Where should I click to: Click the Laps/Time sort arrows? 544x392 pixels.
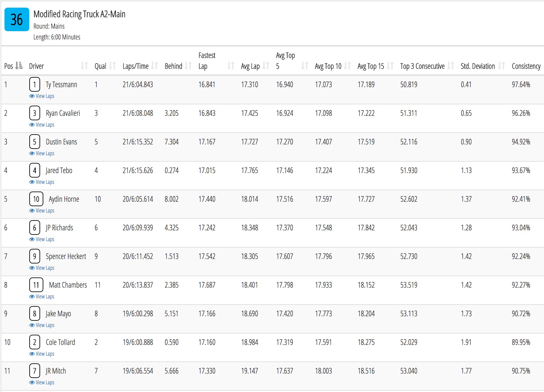154,66
